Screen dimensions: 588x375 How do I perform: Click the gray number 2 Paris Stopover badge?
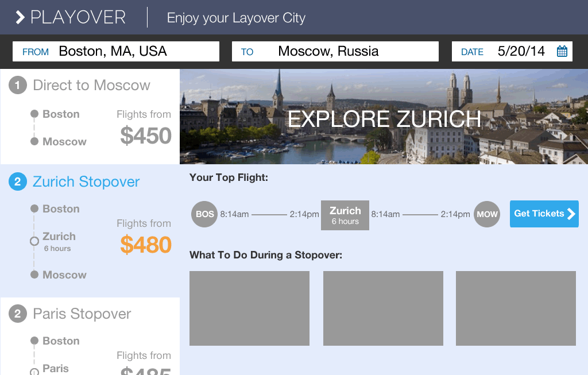(x=18, y=314)
